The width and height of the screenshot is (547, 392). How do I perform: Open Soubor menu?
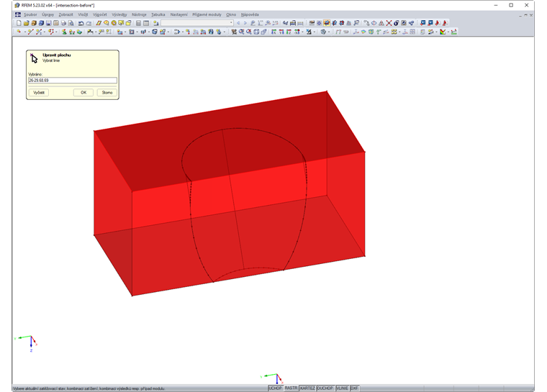(x=30, y=14)
